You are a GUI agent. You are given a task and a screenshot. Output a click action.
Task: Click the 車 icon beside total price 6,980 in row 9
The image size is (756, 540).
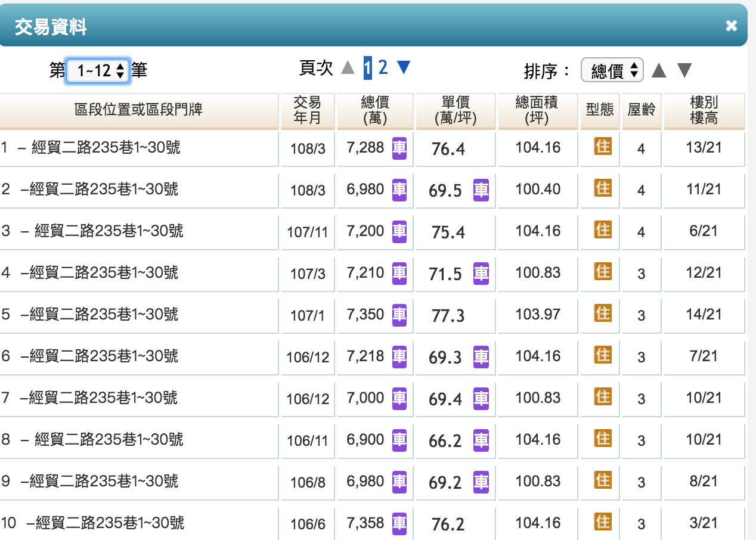[399, 482]
